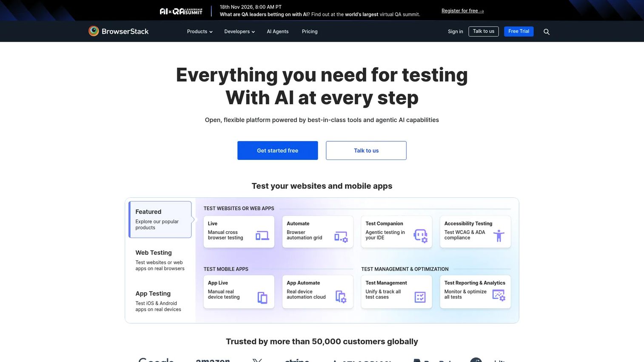This screenshot has width=644, height=362.
Task: Click the large Talk to us button
Action: (x=366, y=151)
